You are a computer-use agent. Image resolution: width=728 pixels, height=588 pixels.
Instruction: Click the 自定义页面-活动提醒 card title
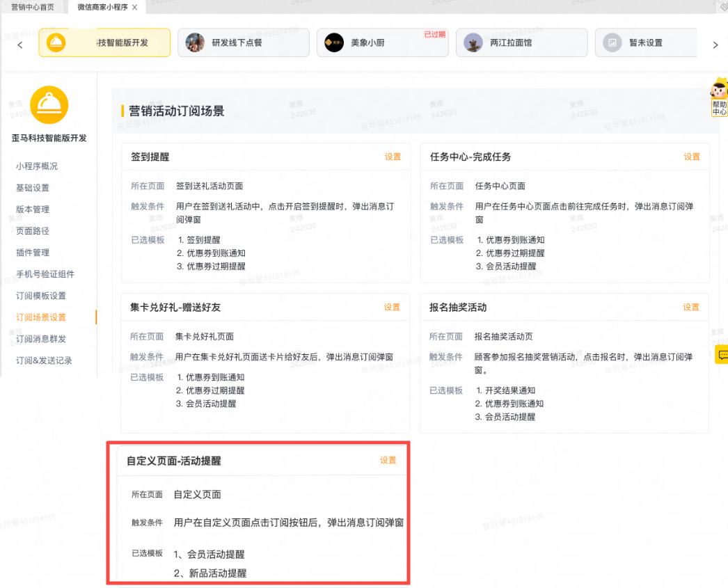[x=173, y=461]
